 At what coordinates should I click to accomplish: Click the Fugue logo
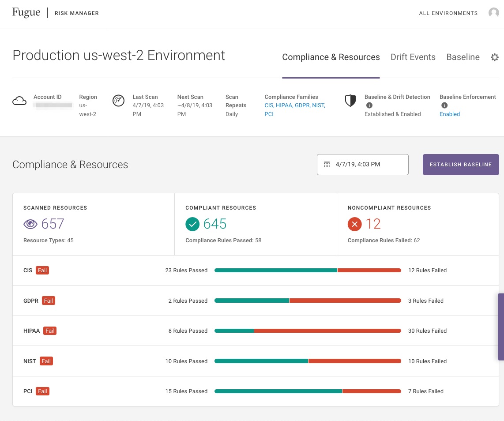[26, 13]
